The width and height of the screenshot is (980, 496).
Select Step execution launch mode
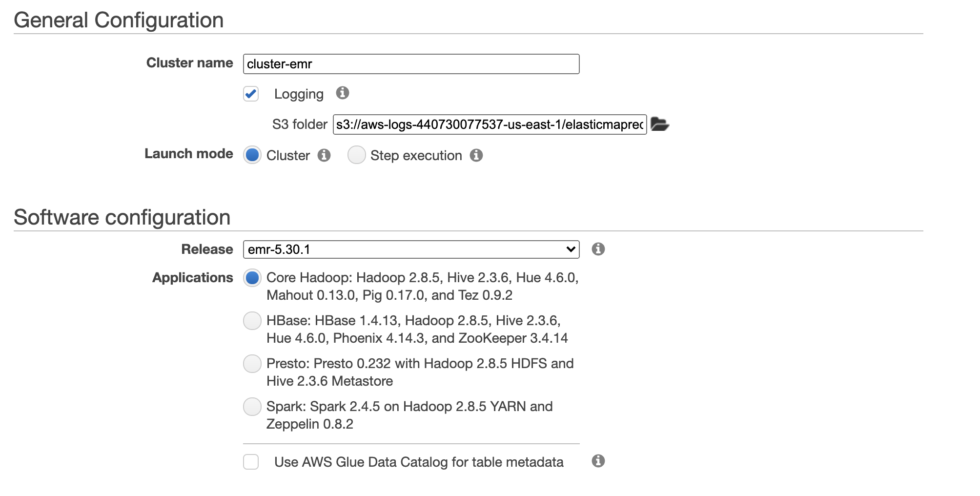click(357, 155)
